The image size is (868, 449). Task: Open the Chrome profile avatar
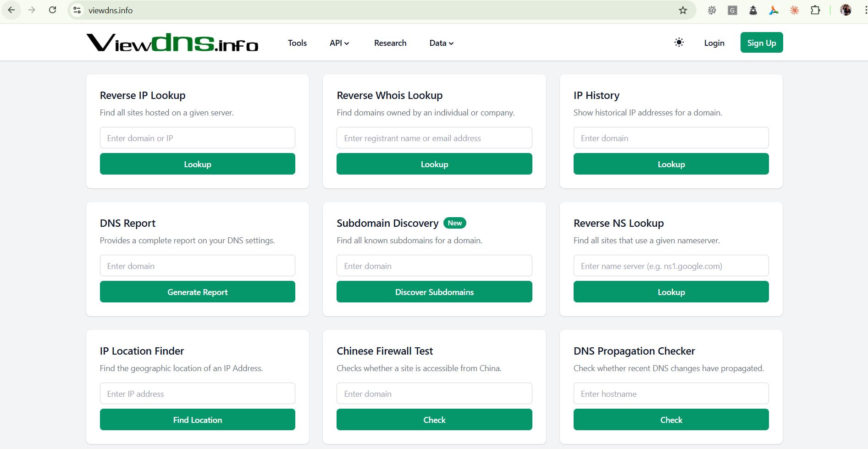click(x=846, y=10)
